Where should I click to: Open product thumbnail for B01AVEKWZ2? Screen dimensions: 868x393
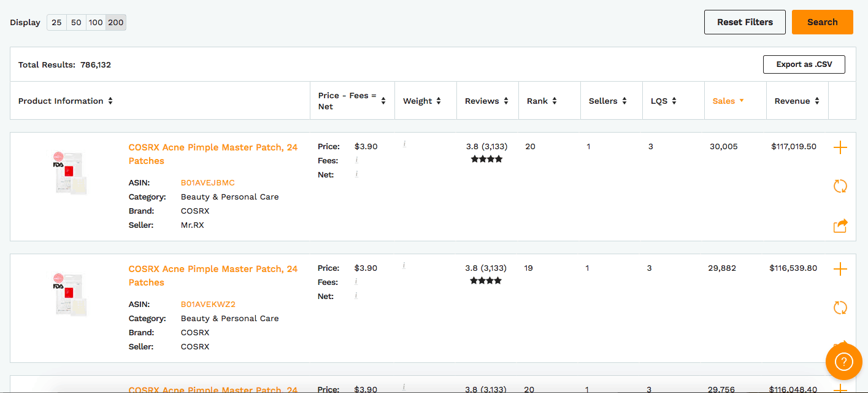(x=70, y=295)
